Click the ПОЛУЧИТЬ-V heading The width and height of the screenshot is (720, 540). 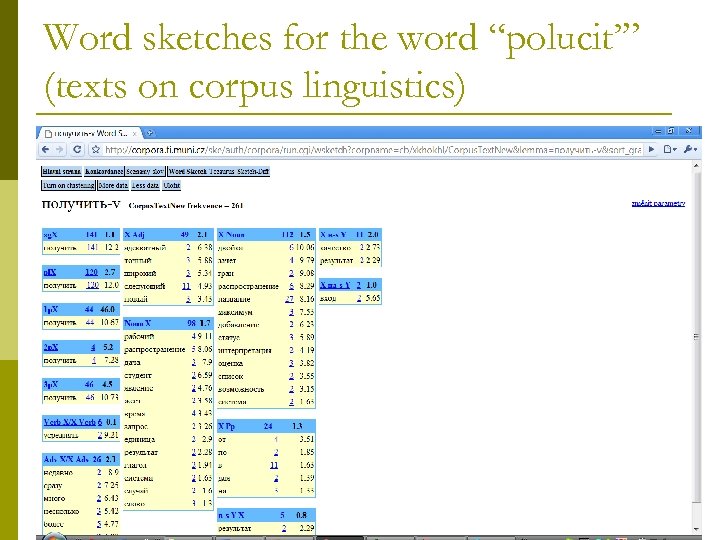pos(81,204)
